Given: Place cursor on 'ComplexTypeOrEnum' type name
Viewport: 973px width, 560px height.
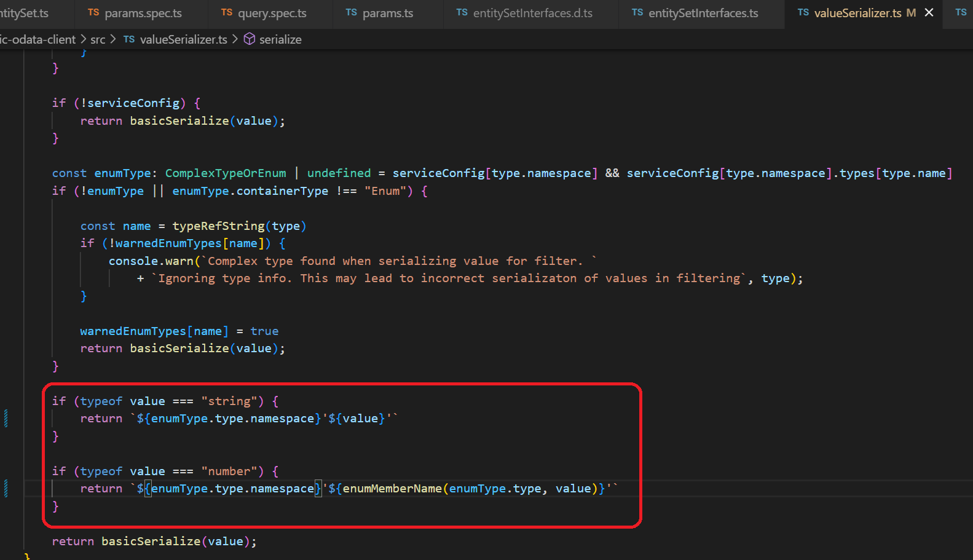Looking at the screenshot, I should pyautogui.click(x=226, y=173).
